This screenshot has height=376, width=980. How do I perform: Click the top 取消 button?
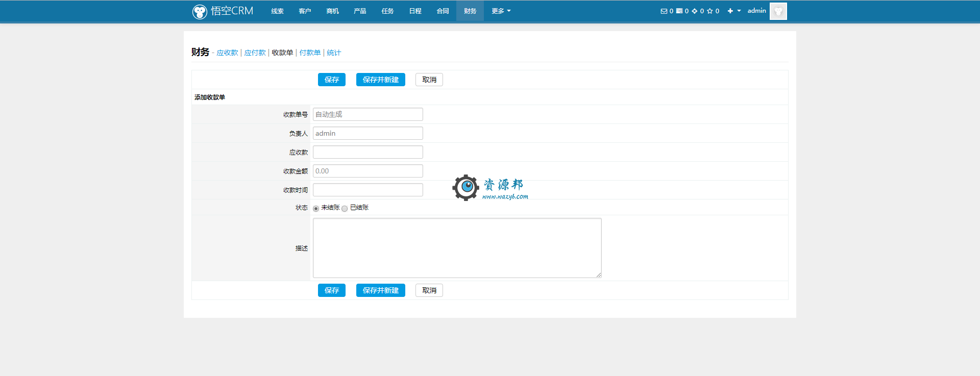coord(429,80)
